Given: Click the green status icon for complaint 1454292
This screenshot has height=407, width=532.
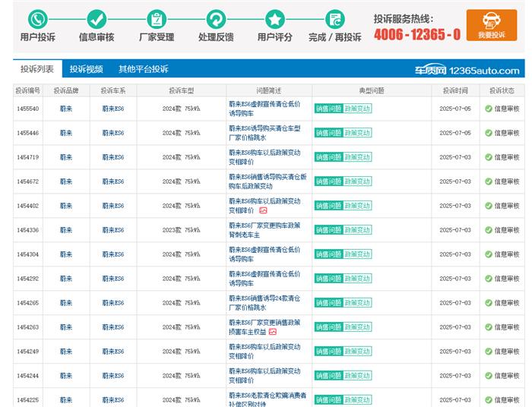Looking at the screenshot, I should click(x=489, y=279).
